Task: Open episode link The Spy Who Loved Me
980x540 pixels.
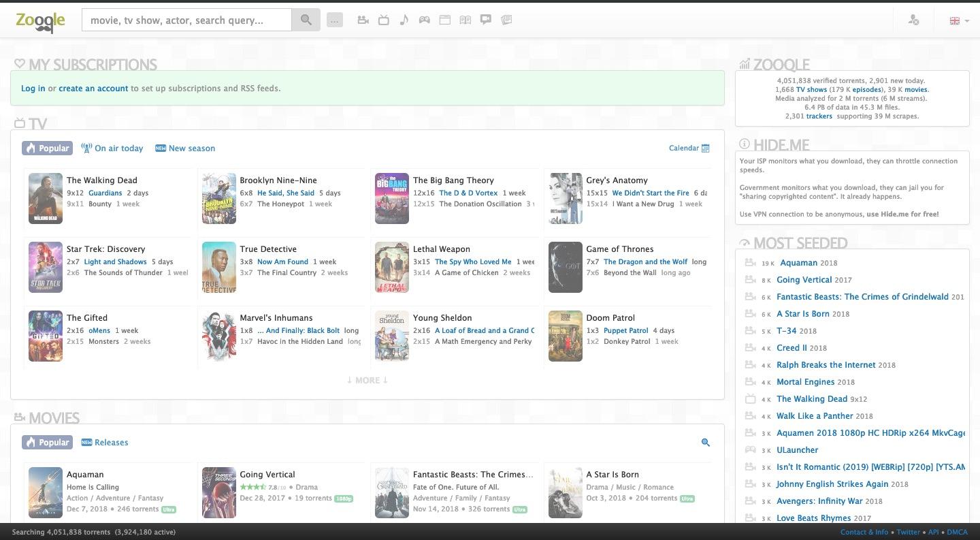Action: click(473, 262)
